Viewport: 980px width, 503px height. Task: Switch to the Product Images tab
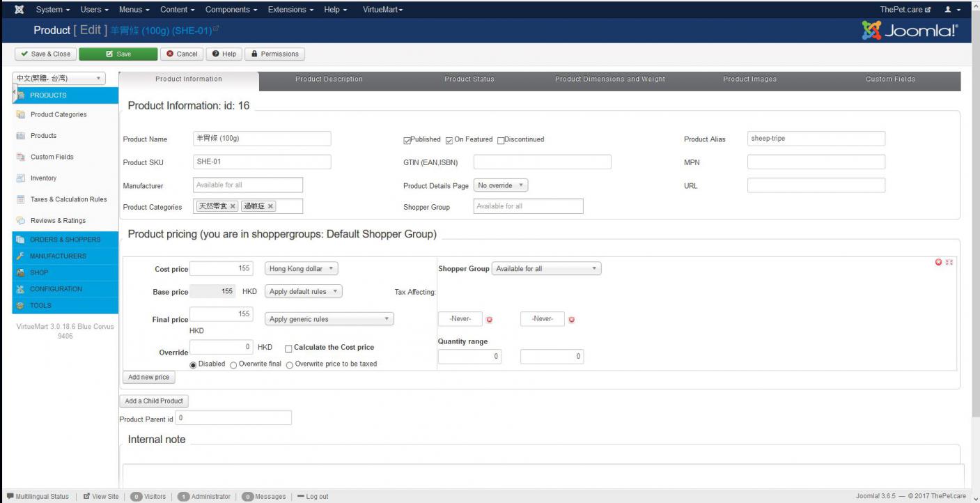[x=749, y=79]
